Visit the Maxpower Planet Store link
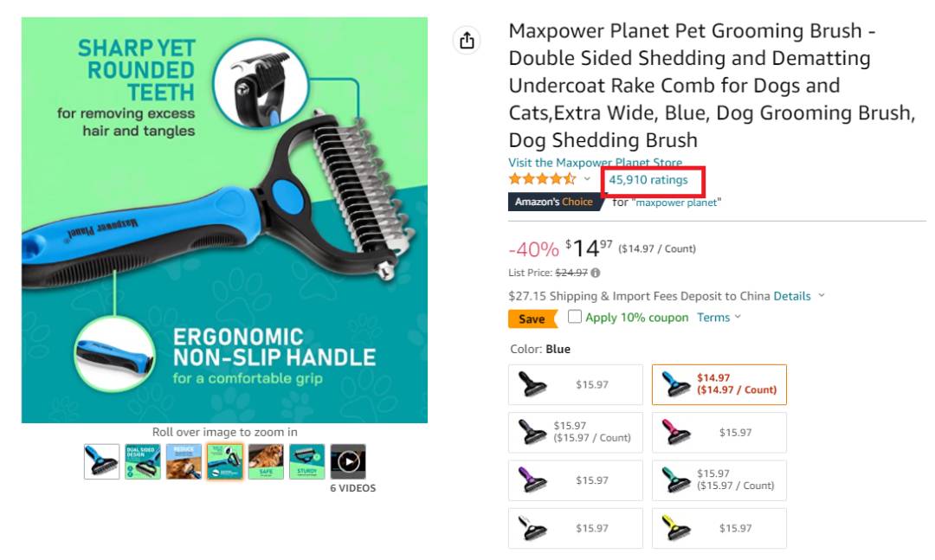 click(595, 162)
